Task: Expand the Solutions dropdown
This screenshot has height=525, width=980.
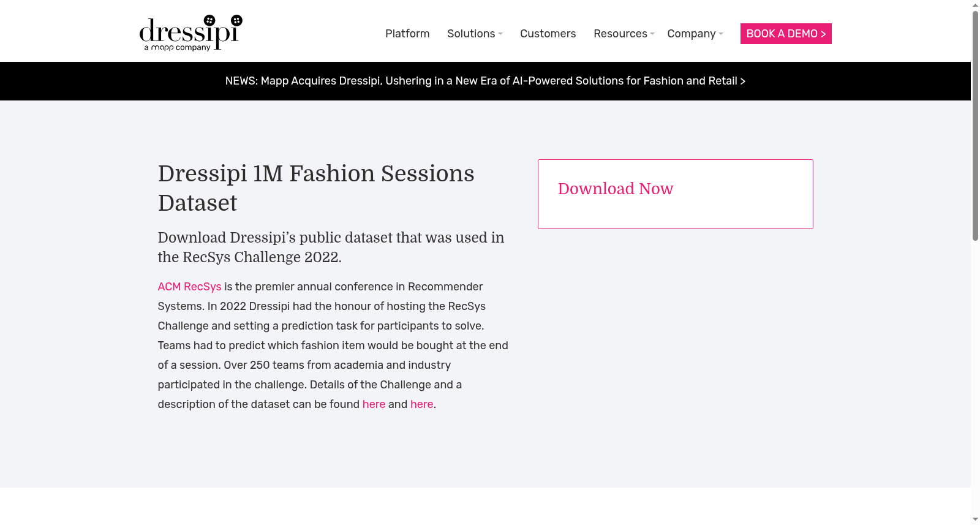Action: tap(475, 34)
